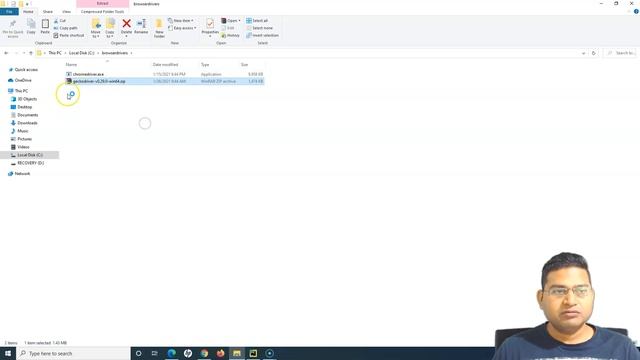Click Paste shortcut in the ribbon
Viewport: 640px width, 360px height.
69,36
